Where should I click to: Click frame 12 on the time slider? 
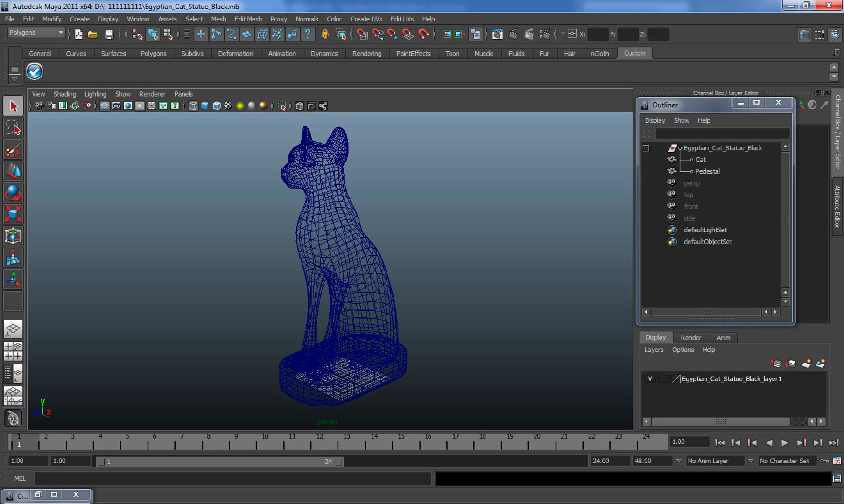pos(320,441)
